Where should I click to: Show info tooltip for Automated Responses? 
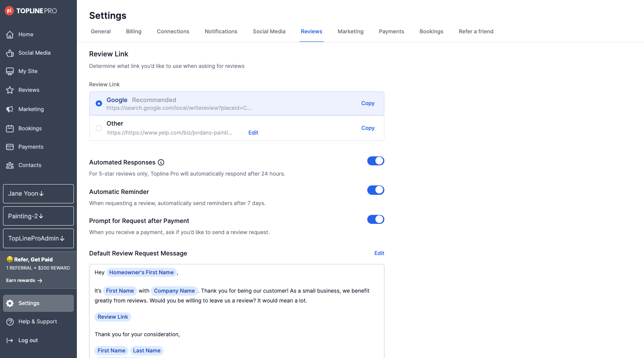[x=161, y=162]
